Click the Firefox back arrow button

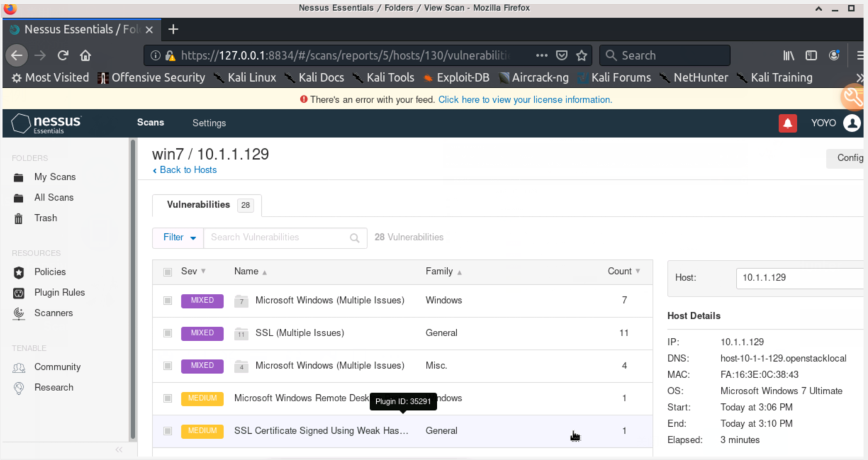coord(17,56)
